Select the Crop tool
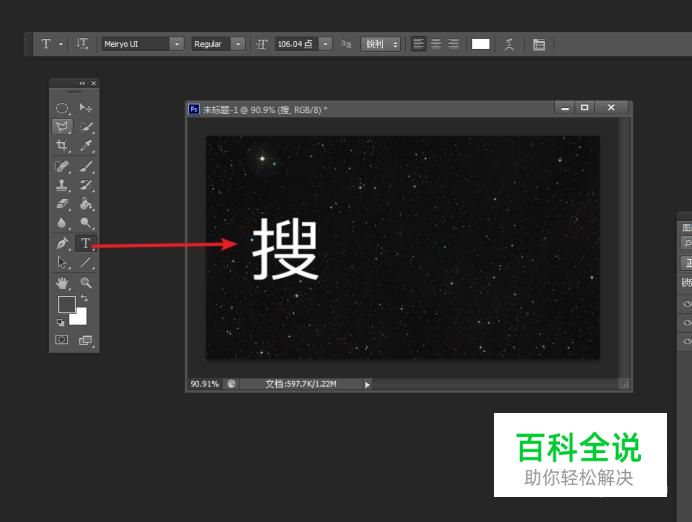Screen dimensions: 692x522 (62, 146)
